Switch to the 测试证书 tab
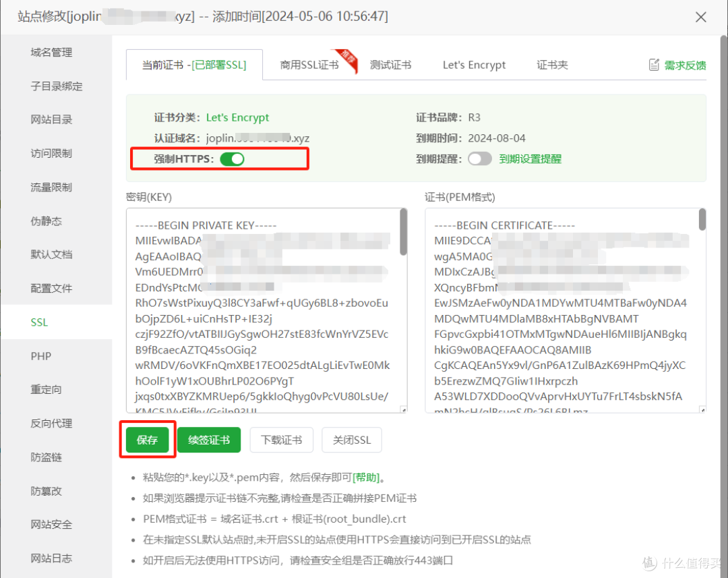728x578 pixels. [x=390, y=65]
